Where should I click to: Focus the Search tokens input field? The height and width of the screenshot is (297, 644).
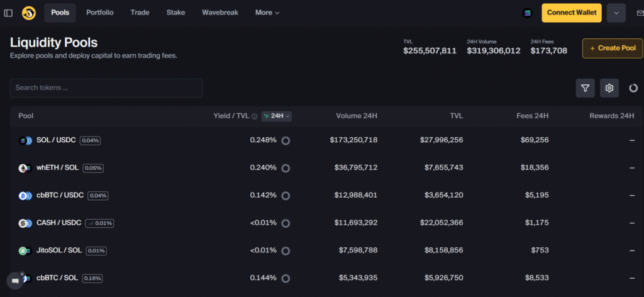point(106,88)
